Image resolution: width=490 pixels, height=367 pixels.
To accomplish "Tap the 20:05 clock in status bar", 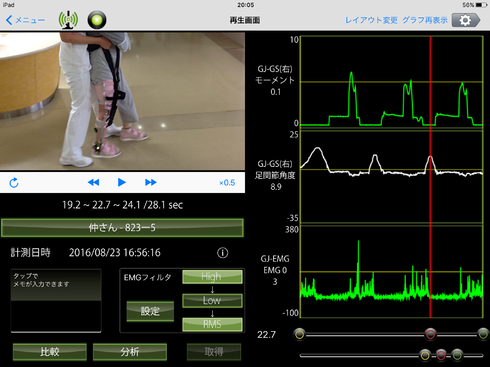I will [245, 5].
